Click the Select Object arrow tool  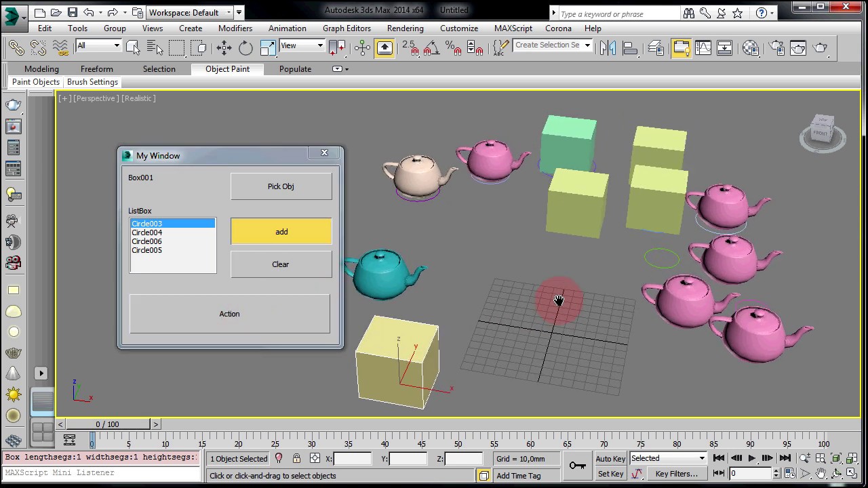coord(133,47)
